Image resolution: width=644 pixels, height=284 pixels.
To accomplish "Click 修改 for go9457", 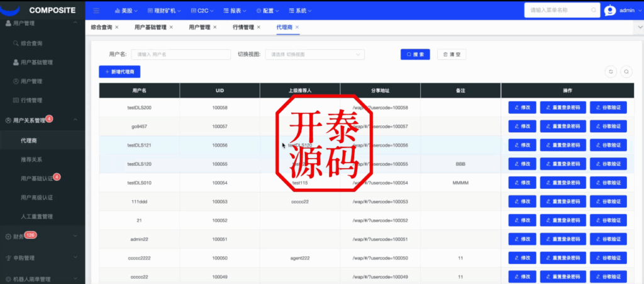I will point(522,126).
